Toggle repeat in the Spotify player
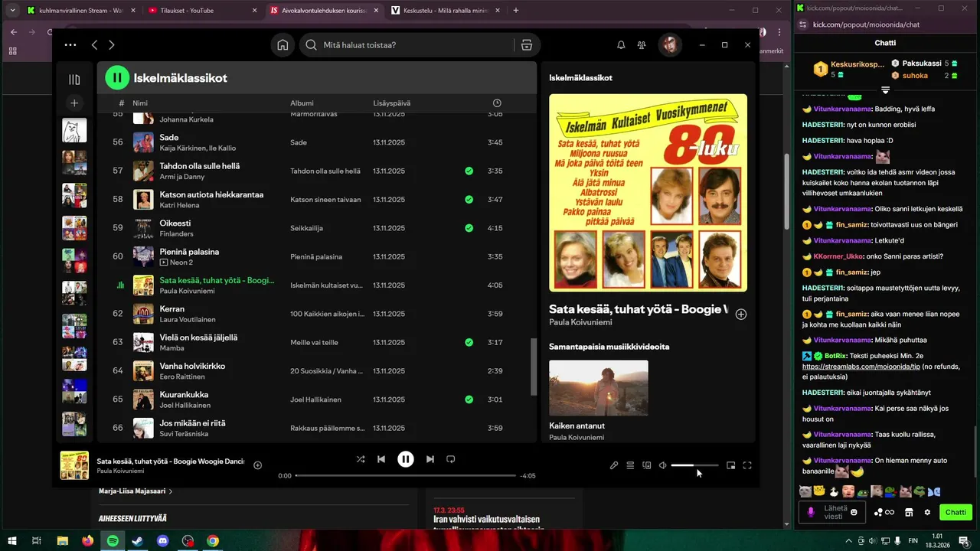This screenshot has width=980, height=551. (x=451, y=459)
